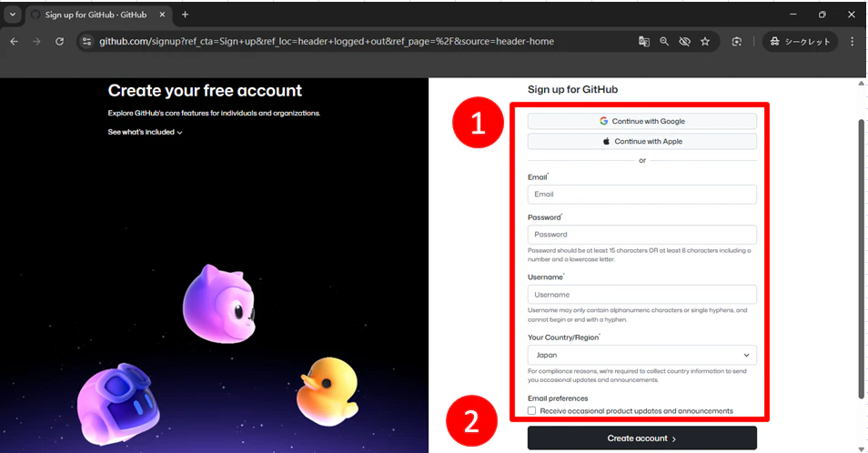
Task: Open the tab search dropdown arrow
Action: (x=12, y=15)
